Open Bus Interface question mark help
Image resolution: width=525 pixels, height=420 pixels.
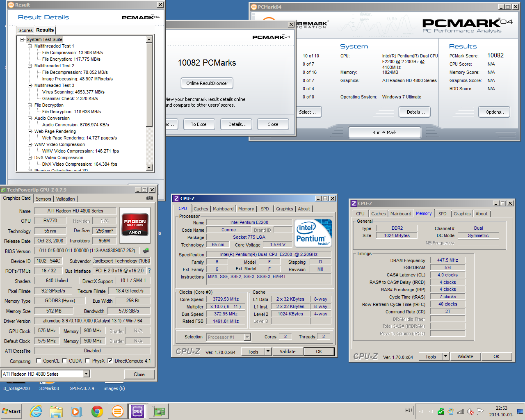coord(149,271)
